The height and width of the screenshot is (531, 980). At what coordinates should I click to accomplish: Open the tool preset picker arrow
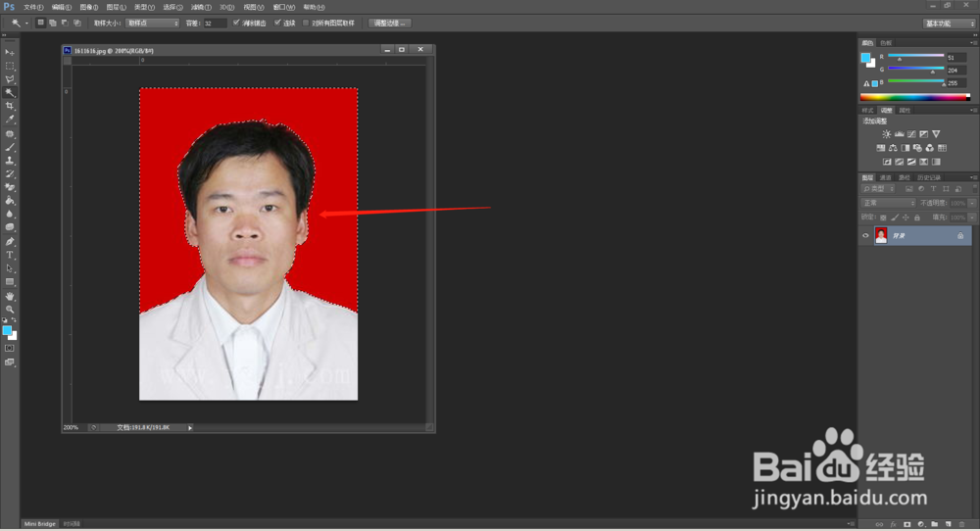click(x=26, y=24)
